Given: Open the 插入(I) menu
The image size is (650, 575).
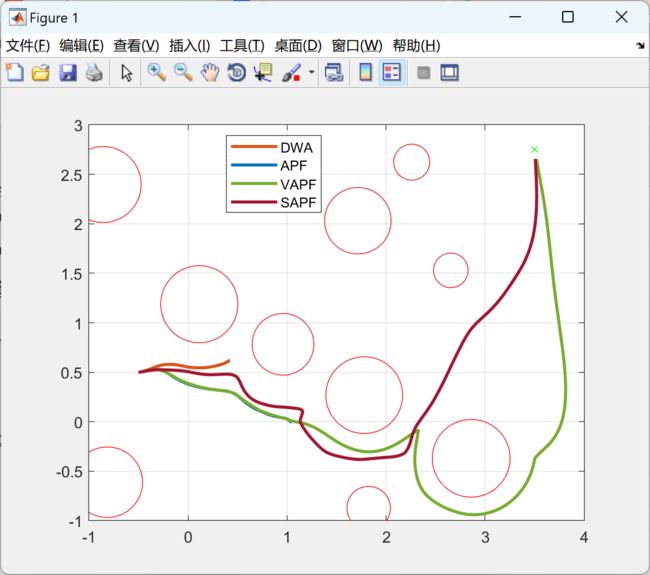Looking at the screenshot, I should [189, 46].
